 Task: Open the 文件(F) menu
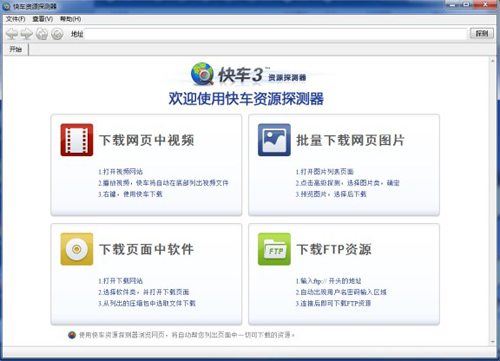[16, 19]
